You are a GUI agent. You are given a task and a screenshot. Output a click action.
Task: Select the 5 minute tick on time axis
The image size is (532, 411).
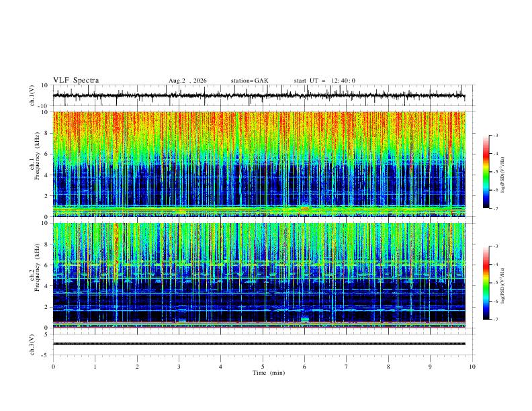[263, 367]
